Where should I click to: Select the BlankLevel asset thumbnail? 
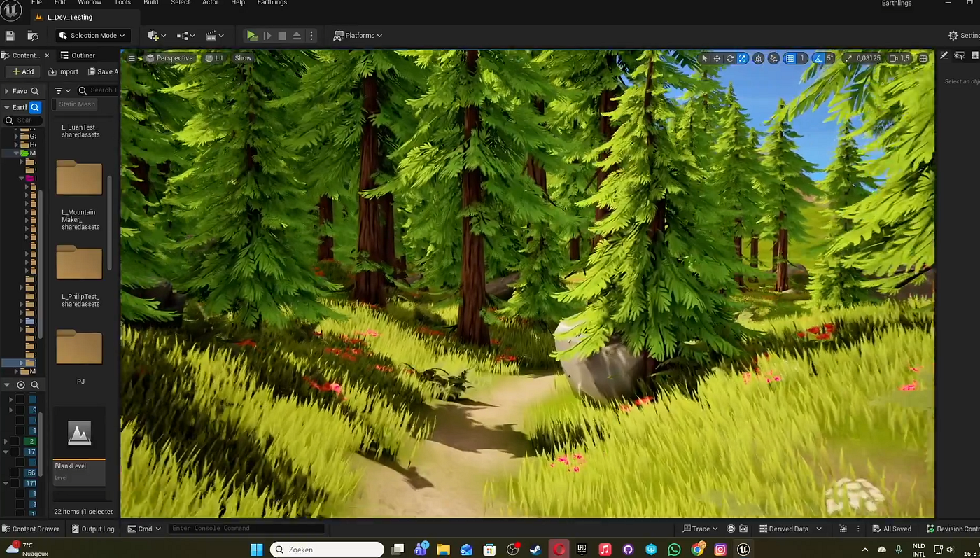[79, 434]
